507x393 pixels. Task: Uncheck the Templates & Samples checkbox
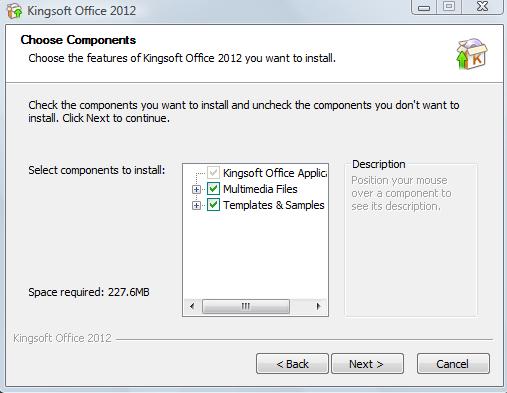point(213,205)
